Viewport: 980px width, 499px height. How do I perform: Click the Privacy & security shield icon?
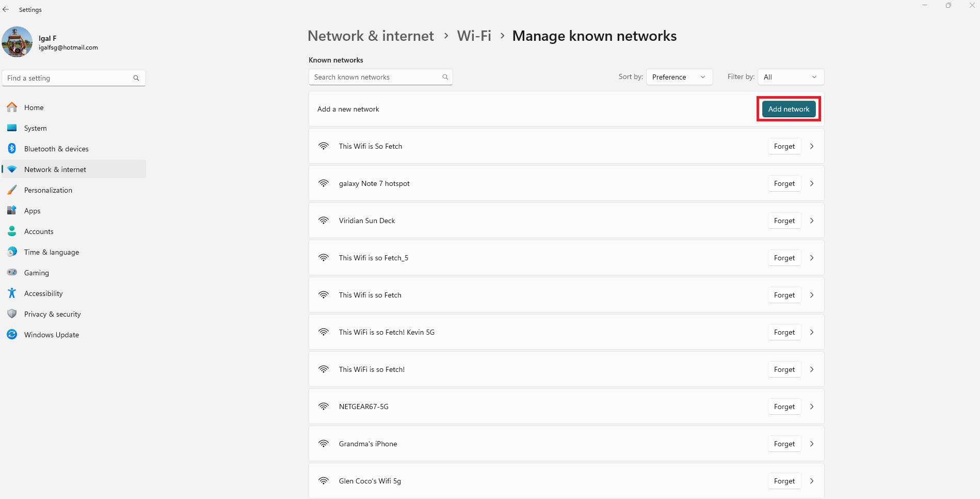(12, 314)
